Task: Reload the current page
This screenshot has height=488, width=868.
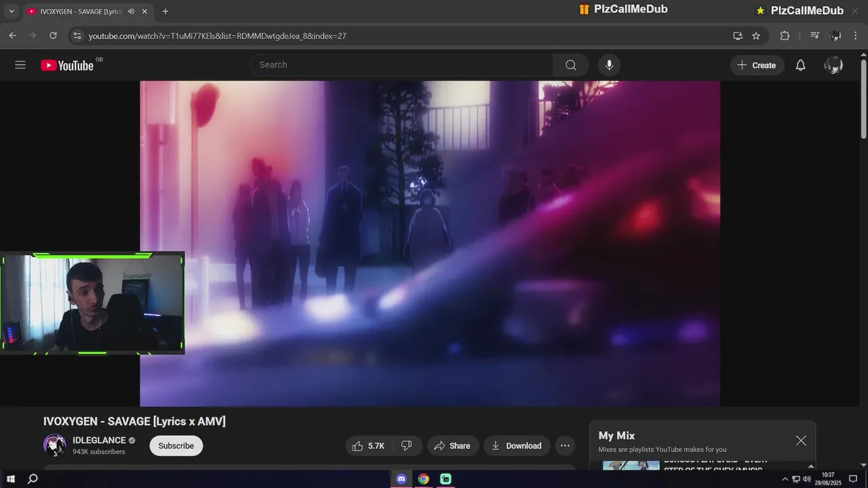Action: click(x=53, y=36)
